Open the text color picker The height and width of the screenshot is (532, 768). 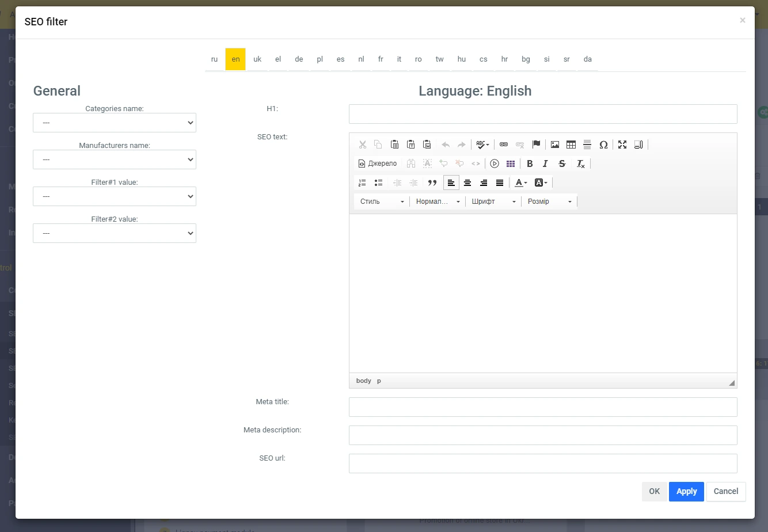pyautogui.click(x=521, y=183)
